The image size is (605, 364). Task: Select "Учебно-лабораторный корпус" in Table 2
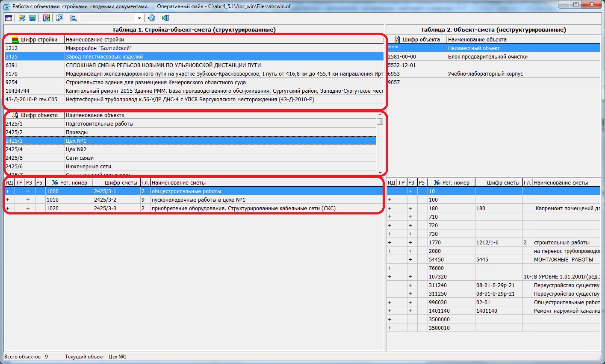(x=493, y=73)
